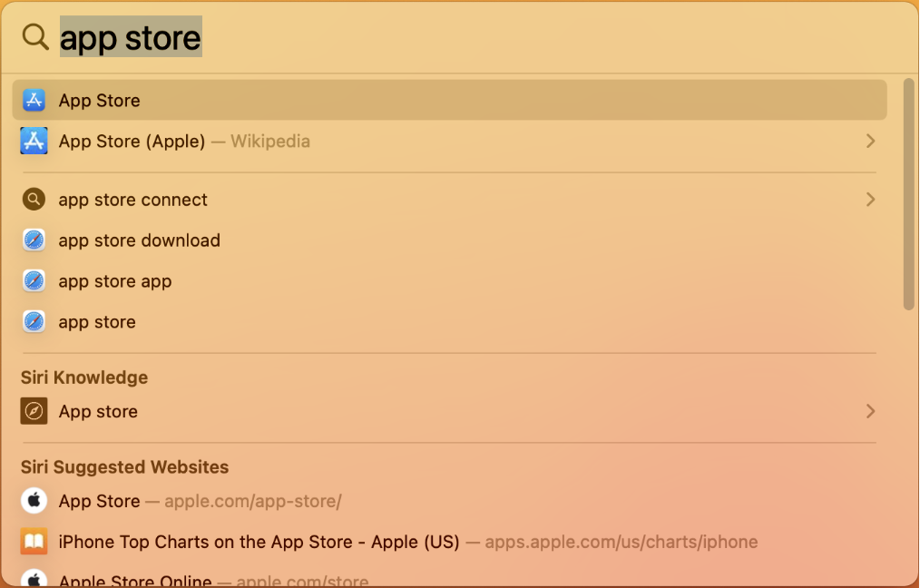Click the Spotlight magnifying glass icon
The height and width of the screenshot is (588, 920).
click(x=35, y=37)
